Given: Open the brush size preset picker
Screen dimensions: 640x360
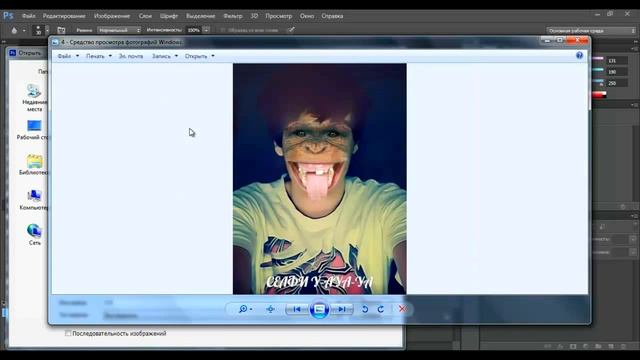Looking at the screenshot, I should click(47, 30).
